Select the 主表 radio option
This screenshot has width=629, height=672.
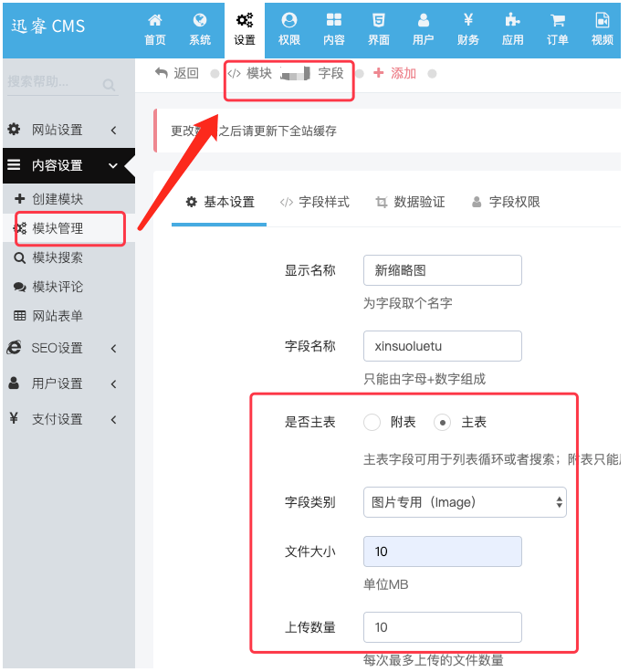[442, 422]
